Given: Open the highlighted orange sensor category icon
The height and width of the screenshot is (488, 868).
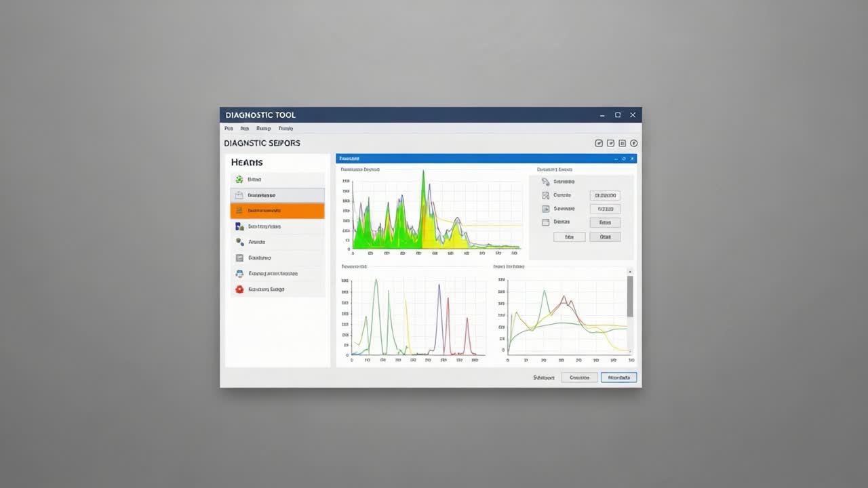Looking at the screenshot, I should pos(239,210).
